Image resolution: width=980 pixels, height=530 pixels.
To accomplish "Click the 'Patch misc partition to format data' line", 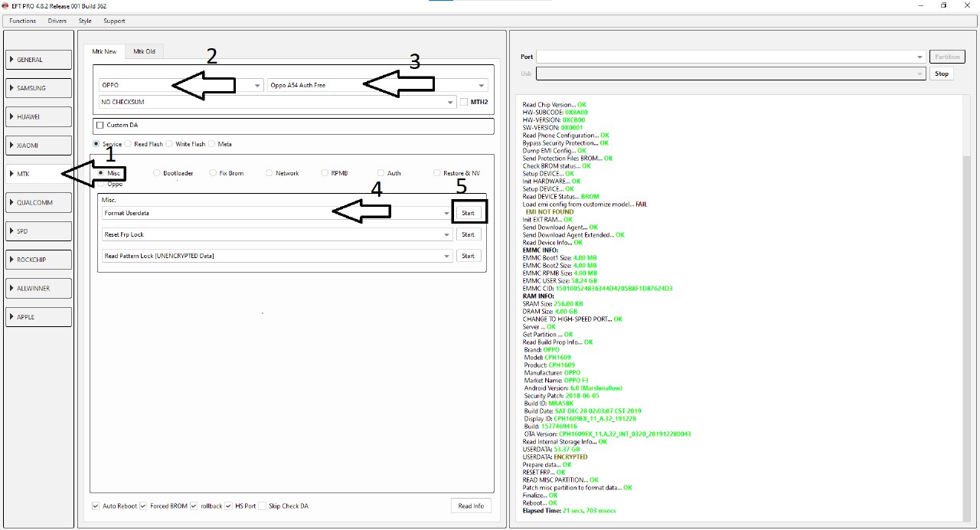I will [577, 488].
